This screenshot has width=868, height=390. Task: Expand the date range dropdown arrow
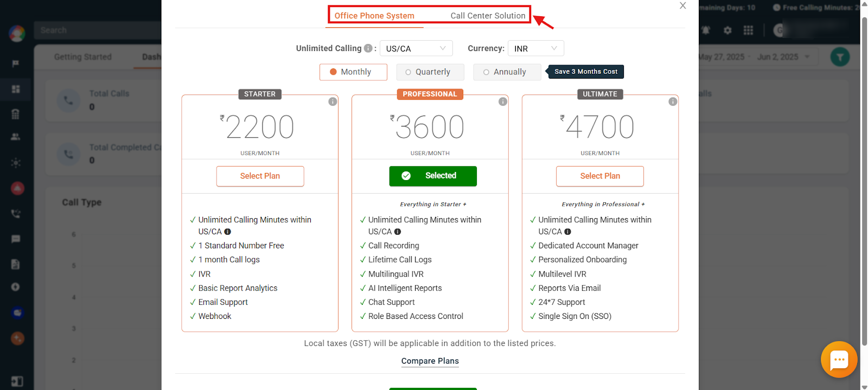coord(807,57)
